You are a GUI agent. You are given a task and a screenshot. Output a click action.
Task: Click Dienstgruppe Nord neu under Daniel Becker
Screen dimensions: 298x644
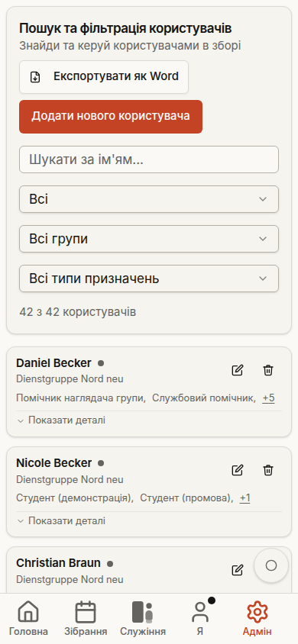click(70, 378)
